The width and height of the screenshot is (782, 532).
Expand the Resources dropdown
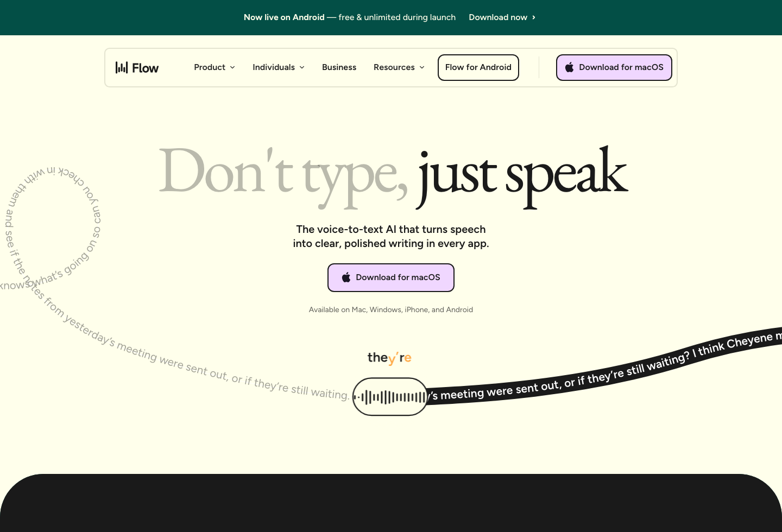tap(399, 67)
